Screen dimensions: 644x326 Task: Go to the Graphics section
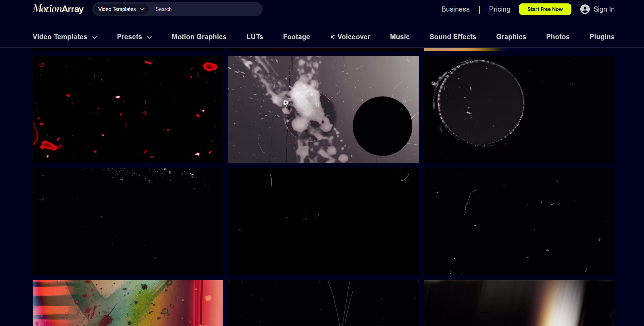tap(511, 37)
